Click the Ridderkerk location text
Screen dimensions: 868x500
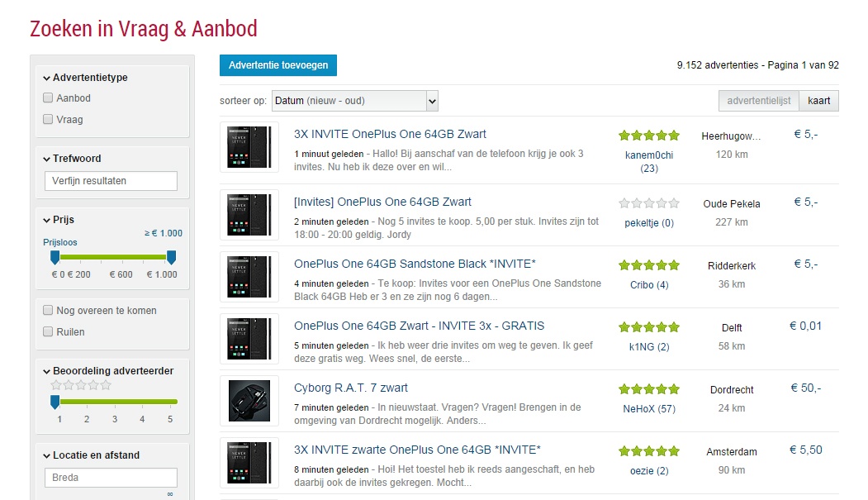click(731, 266)
